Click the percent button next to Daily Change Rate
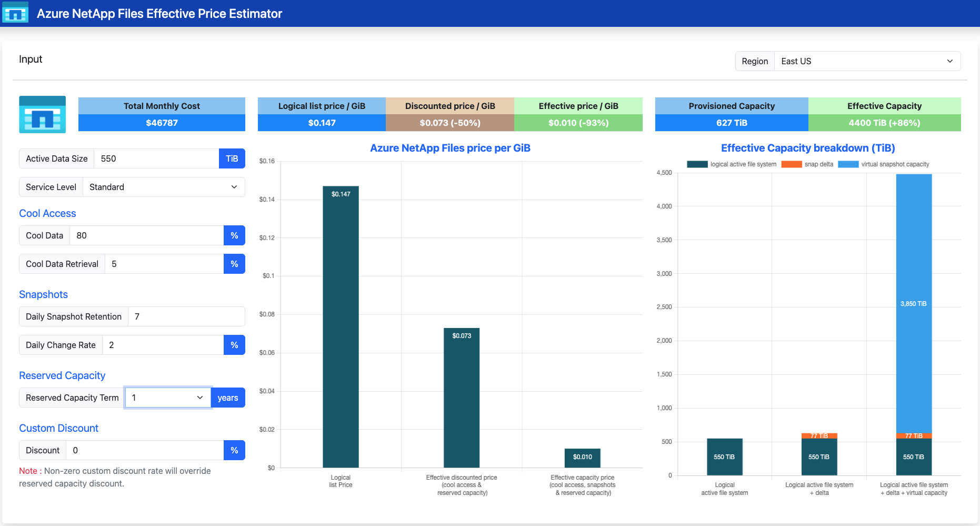Screen dimensions: 980x526 point(234,345)
